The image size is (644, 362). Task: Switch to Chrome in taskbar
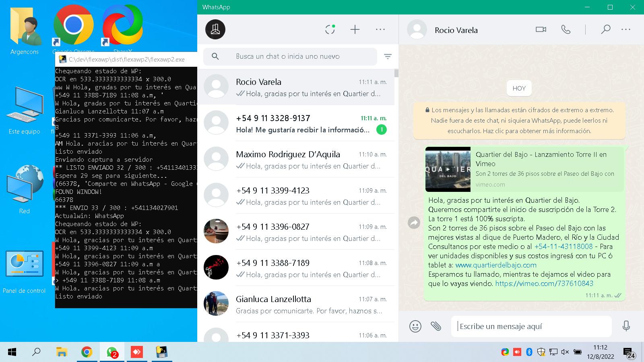[87, 352]
